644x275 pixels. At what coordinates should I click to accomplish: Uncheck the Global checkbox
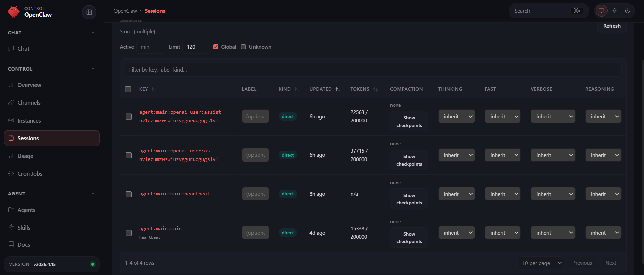pyautogui.click(x=216, y=47)
